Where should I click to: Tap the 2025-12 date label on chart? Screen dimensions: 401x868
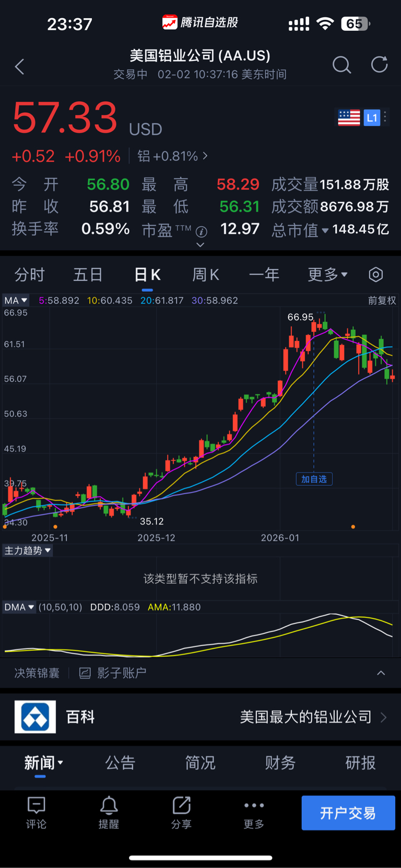tap(156, 537)
